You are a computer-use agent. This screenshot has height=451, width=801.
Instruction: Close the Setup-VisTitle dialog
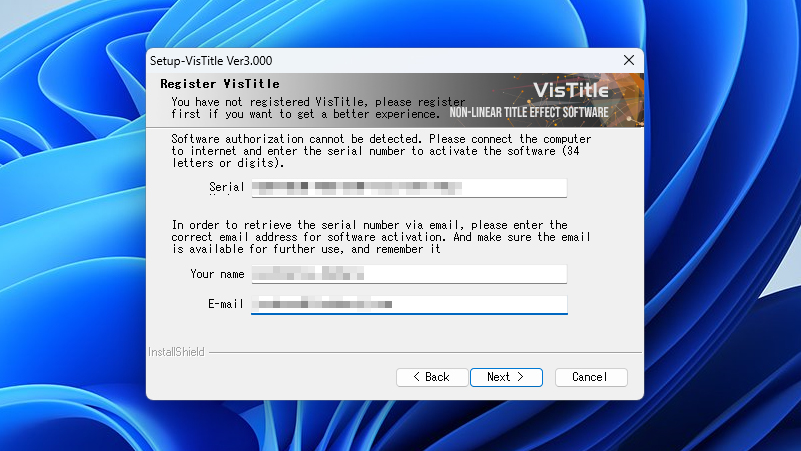point(629,60)
